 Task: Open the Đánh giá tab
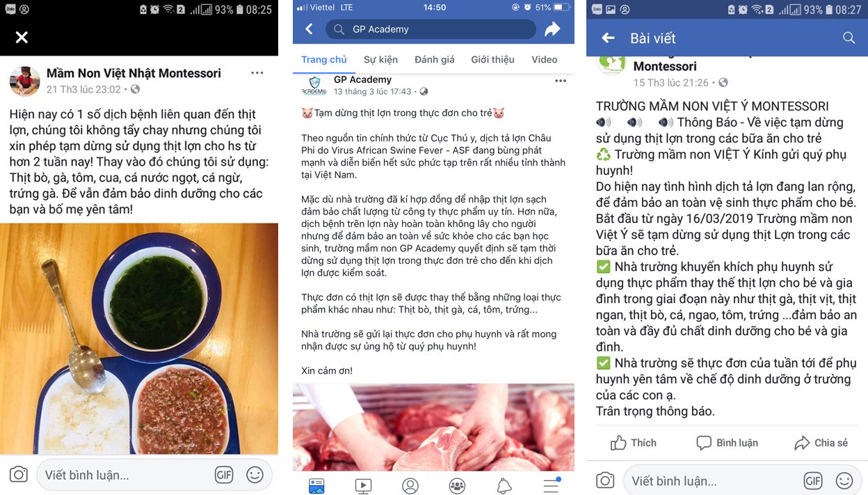[435, 60]
